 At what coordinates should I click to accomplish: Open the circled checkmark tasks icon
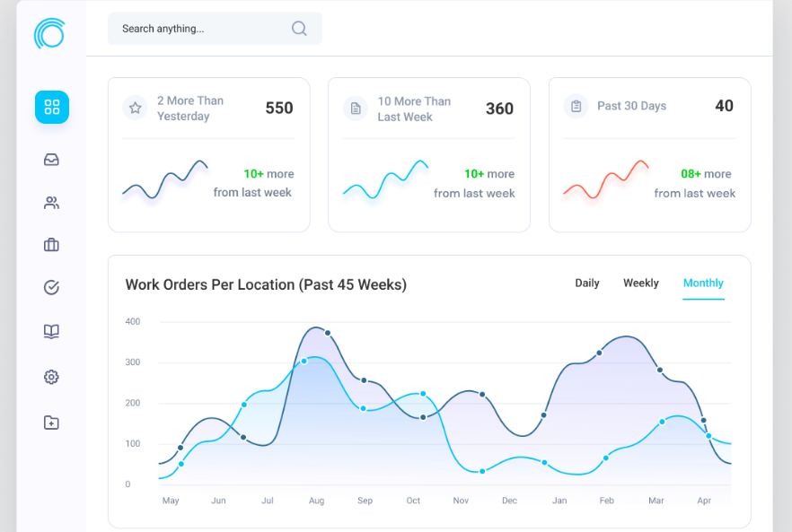[x=51, y=287]
